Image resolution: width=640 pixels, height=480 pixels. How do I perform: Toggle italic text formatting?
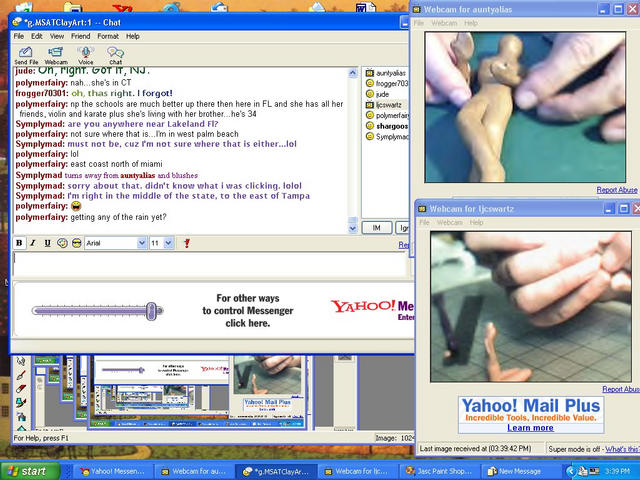click(33, 243)
